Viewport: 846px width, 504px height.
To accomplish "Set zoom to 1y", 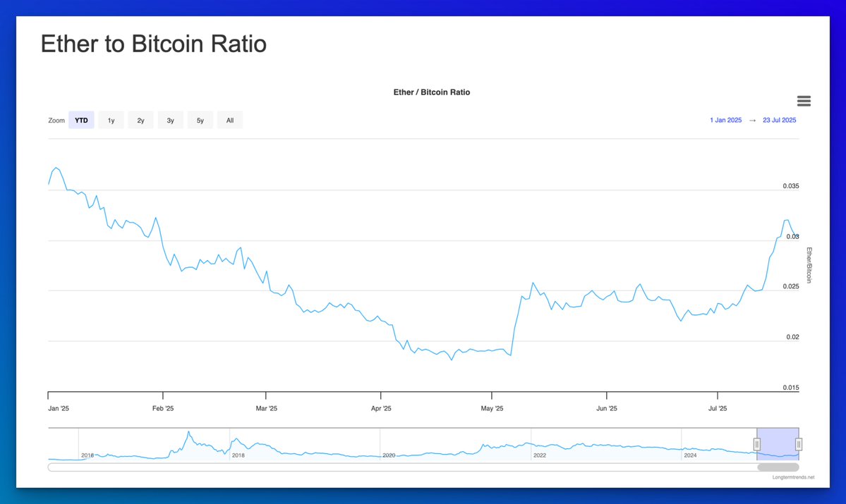I will [x=111, y=121].
